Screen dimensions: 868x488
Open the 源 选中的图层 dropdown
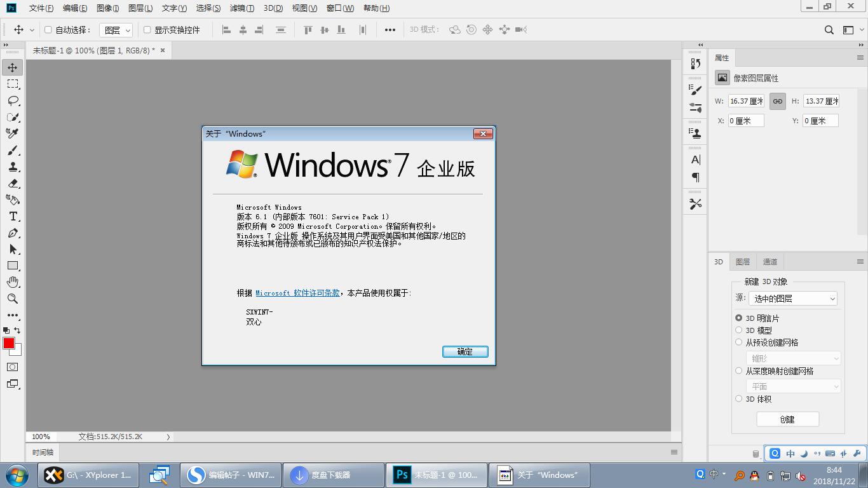(x=793, y=298)
